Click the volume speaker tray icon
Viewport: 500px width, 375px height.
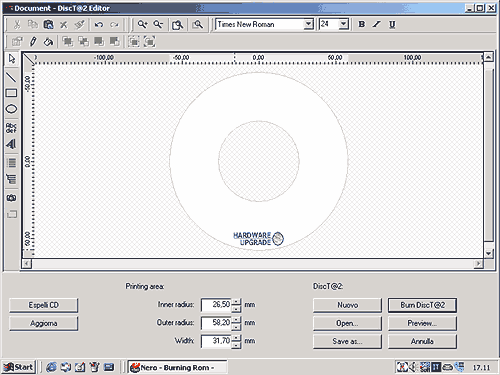point(413,367)
